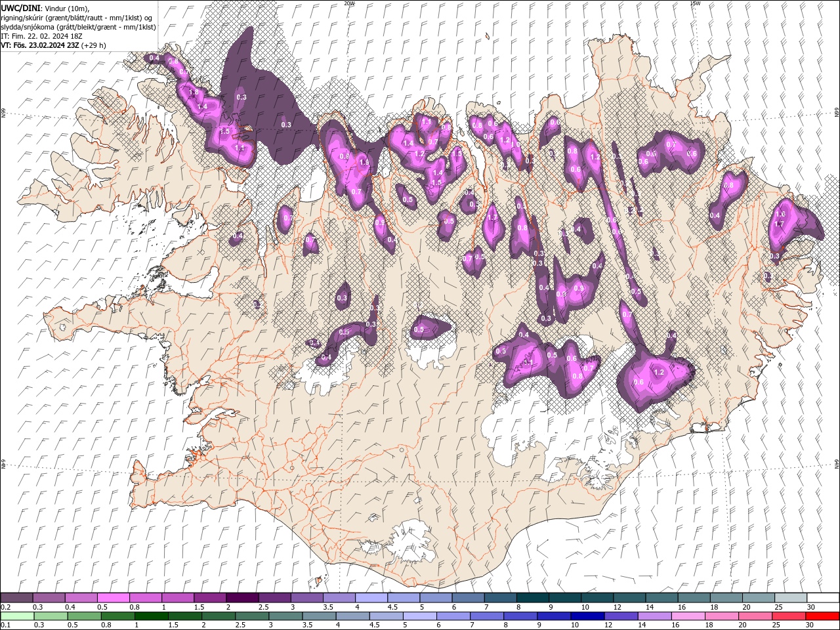Select the red rain swatch labeled 25
The image size is (840, 630).
(789, 616)
